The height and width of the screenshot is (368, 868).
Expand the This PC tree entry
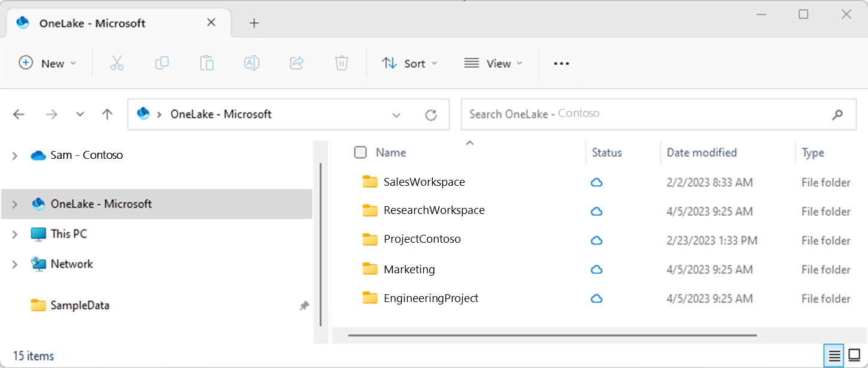tap(15, 234)
